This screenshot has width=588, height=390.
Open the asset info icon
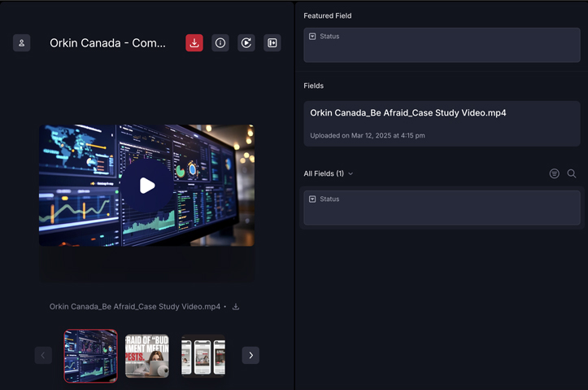(220, 43)
